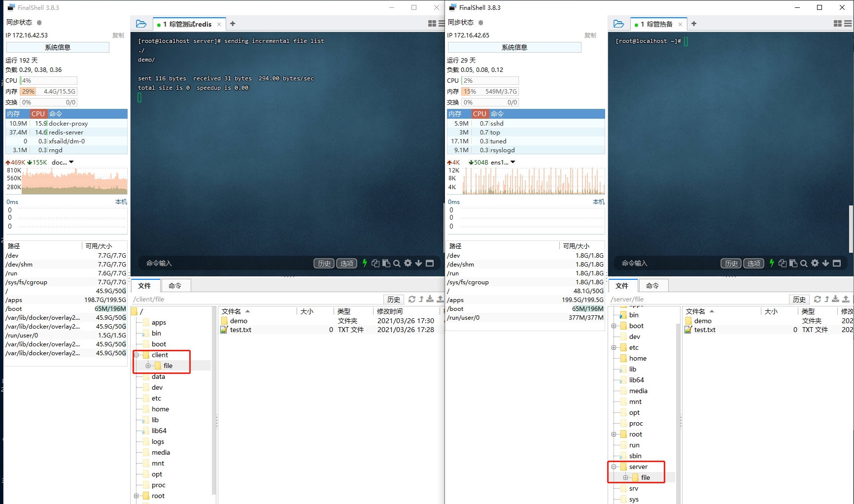The image size is (854, 504).
Task: Toggle fullscreen with the rectangle icon in terminal toolbar
Action: pyautogui.click(x=430, y=264)
